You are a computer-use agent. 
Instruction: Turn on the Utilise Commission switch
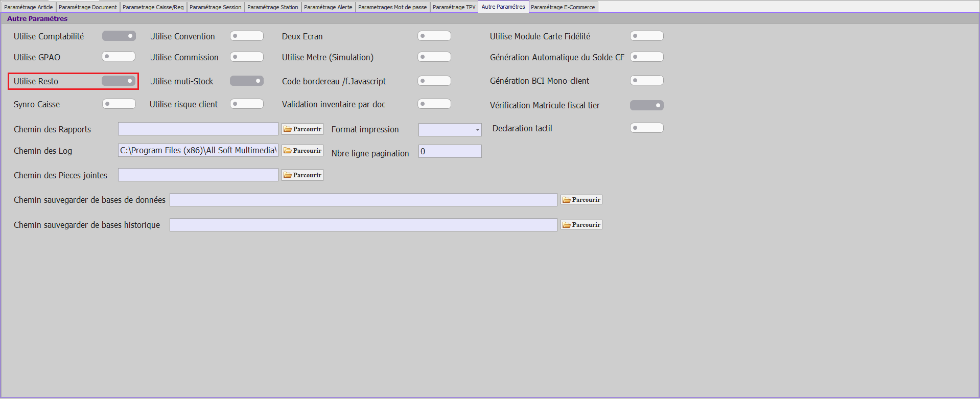click(x=247, y=57)
